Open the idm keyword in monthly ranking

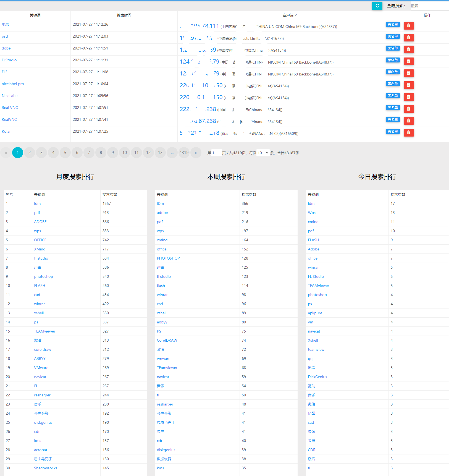(x=37, y=204)
